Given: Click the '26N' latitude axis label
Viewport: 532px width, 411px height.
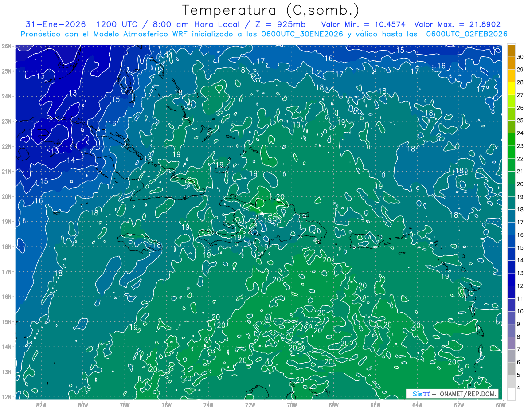Looking at the screenshot, I should 6,46.
